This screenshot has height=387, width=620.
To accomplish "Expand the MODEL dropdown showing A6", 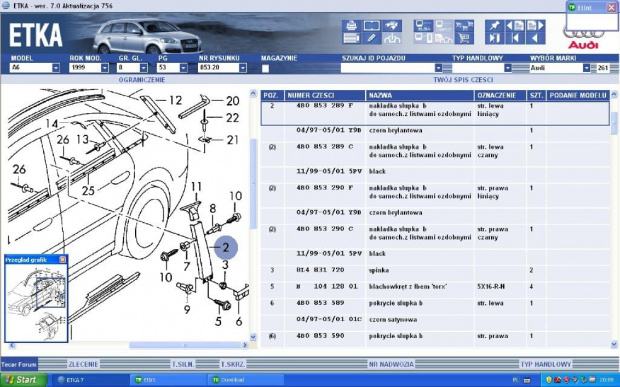I will pos(56,68).
